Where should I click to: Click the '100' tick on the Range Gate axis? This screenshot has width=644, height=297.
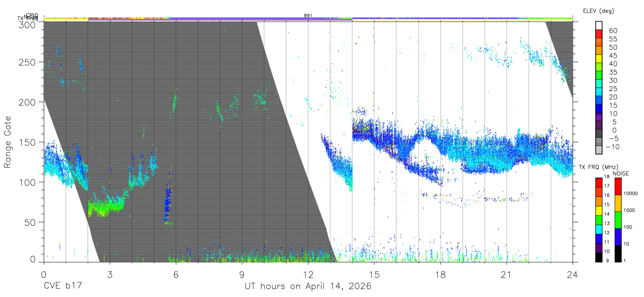pos(27,182)
